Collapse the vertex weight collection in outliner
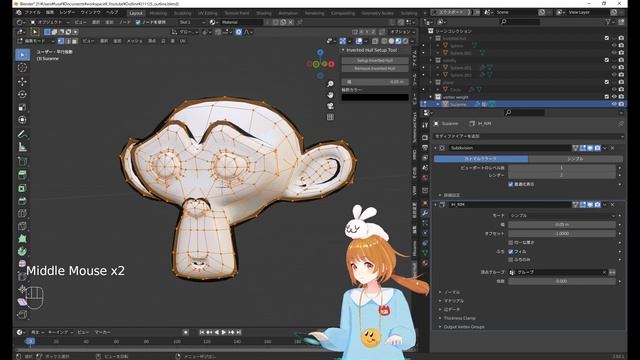Viewport: 640px width, 360px height. [431, 97]
